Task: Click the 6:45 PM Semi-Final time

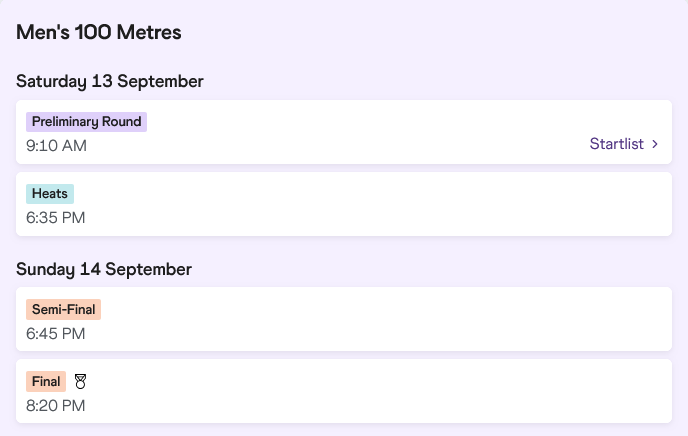Action: (x=56, y=333)
